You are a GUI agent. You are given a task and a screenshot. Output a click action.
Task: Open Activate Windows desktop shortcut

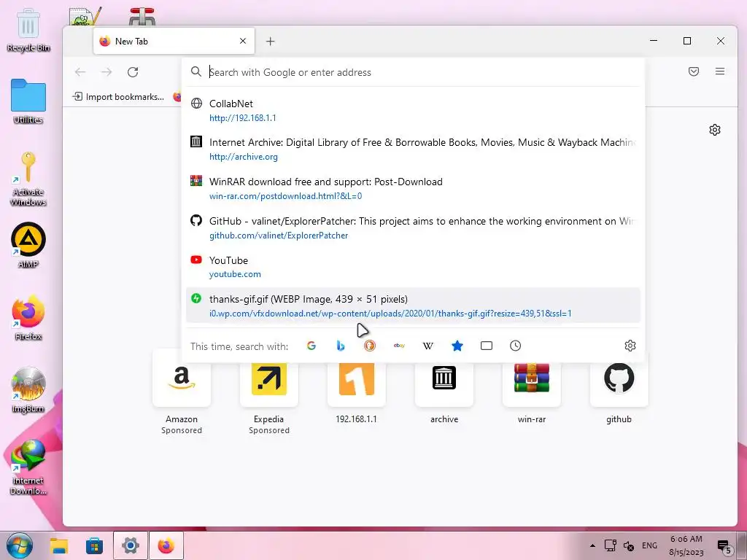pyautogui.click(x=28, y=179)
